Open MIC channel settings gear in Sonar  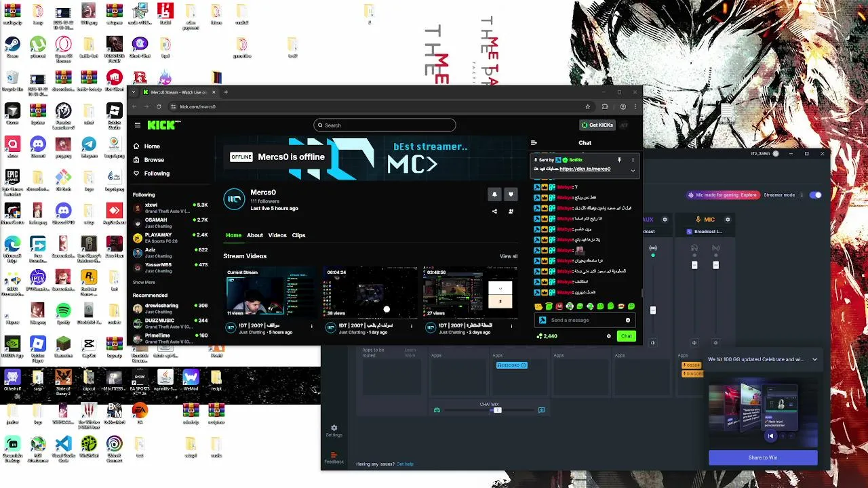tap(728, 220)
